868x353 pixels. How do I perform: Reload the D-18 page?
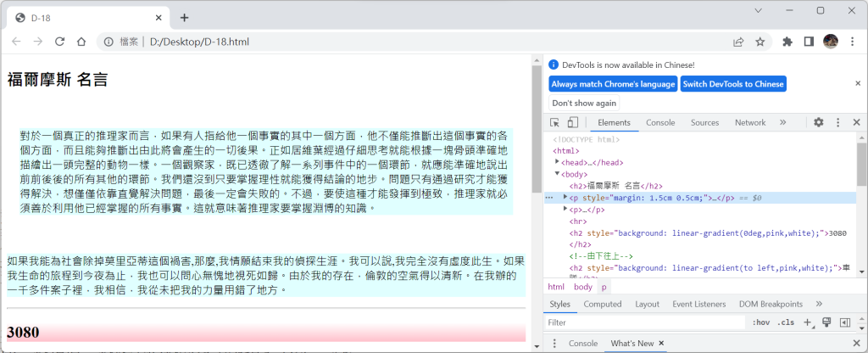[60, 42]
